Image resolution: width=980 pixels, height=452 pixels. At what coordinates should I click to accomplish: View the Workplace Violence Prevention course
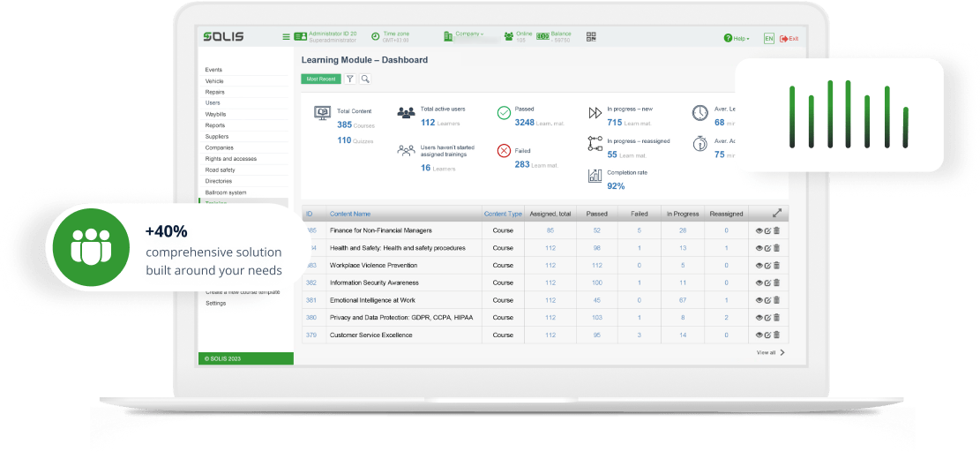click(x=759, y=266)
